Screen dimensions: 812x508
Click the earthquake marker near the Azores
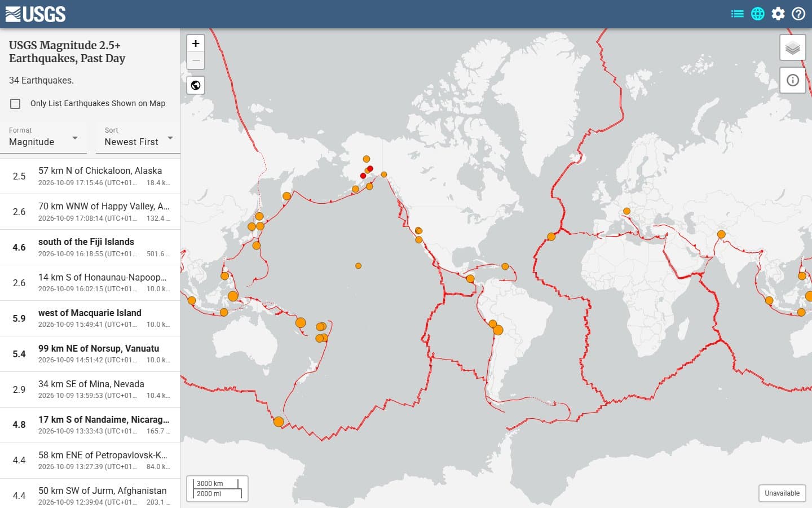tap(551, 237)
